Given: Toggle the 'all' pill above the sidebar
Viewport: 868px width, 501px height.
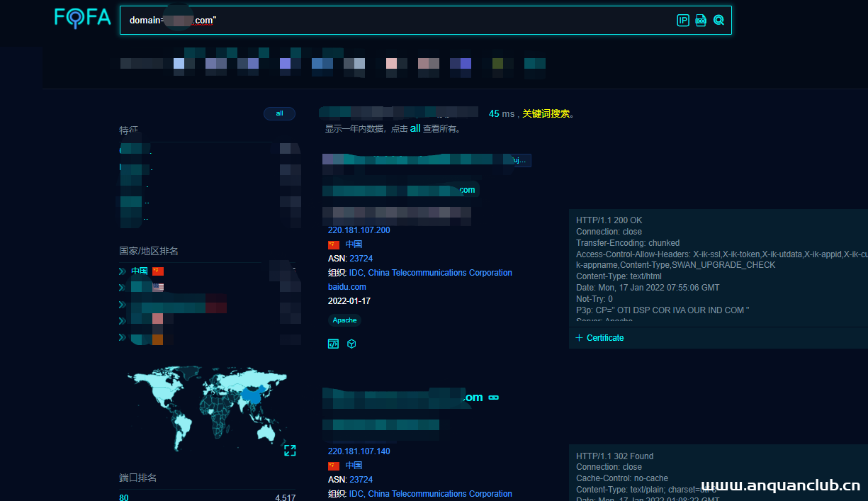Looking at the screenshot, I should [279, 113].
